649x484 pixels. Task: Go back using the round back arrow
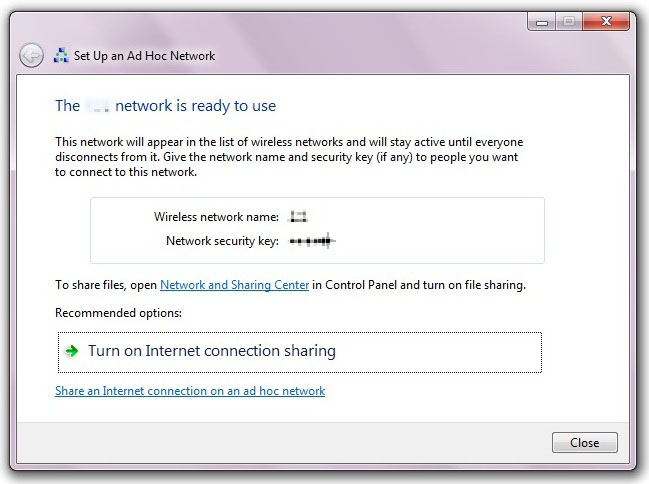click(31, 55)
